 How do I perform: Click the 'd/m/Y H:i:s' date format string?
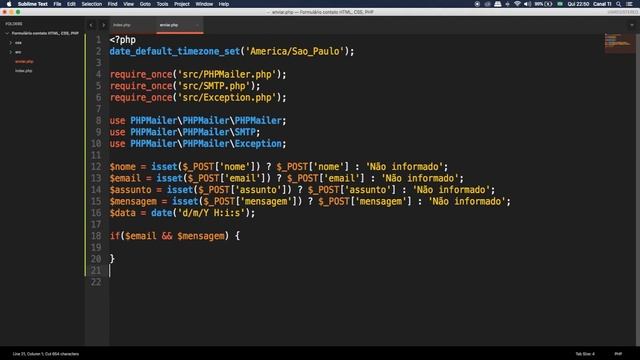click(211, 213)
